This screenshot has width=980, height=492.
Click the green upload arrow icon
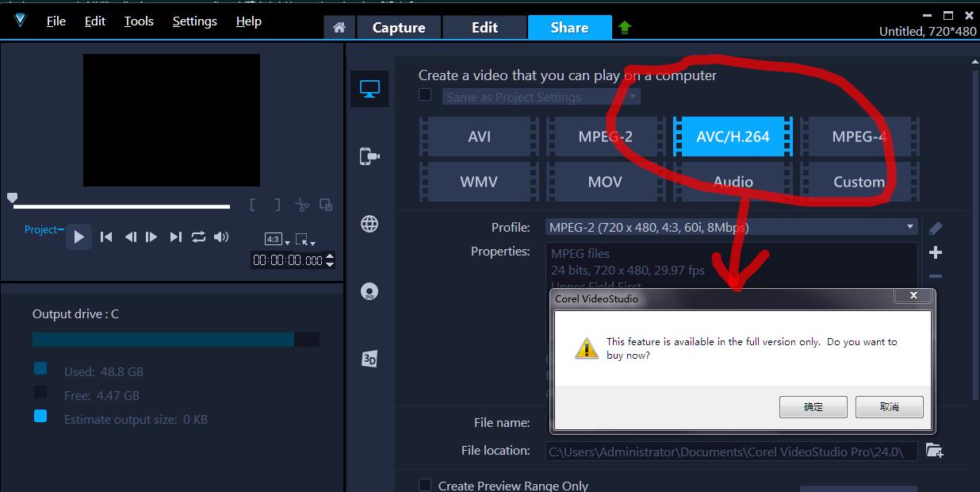625,28
